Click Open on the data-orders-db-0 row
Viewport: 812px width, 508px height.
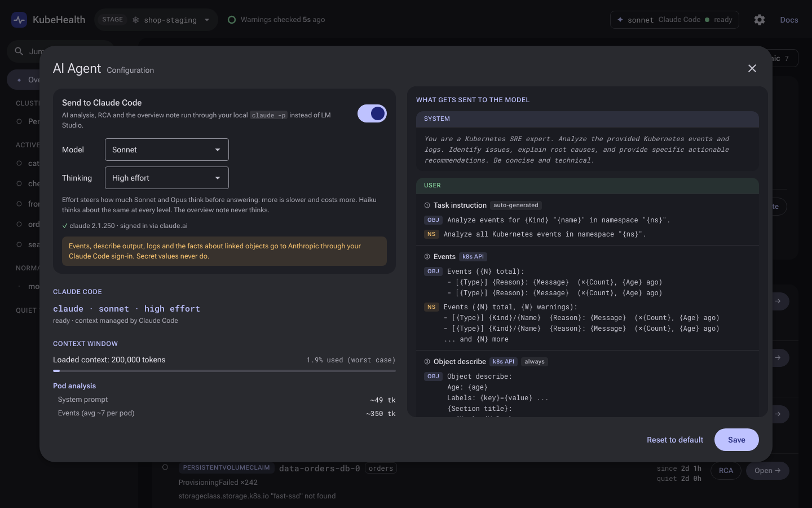767,471
